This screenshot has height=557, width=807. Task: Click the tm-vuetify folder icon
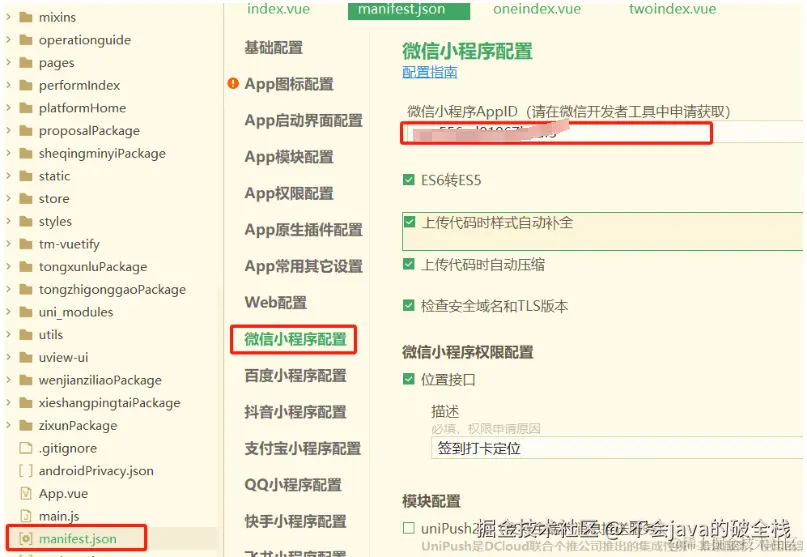click(x=26, y=244)
